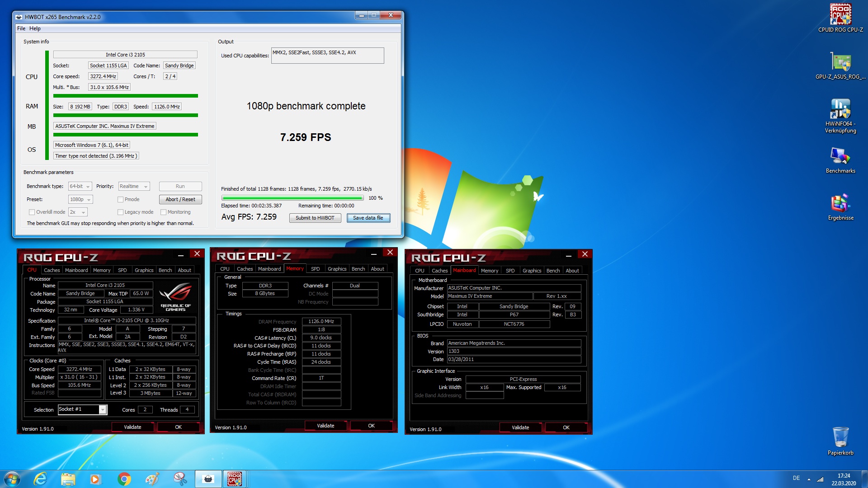Click Core Voltage 1.336 V value
Screen dimensions: 868x488
136,310
